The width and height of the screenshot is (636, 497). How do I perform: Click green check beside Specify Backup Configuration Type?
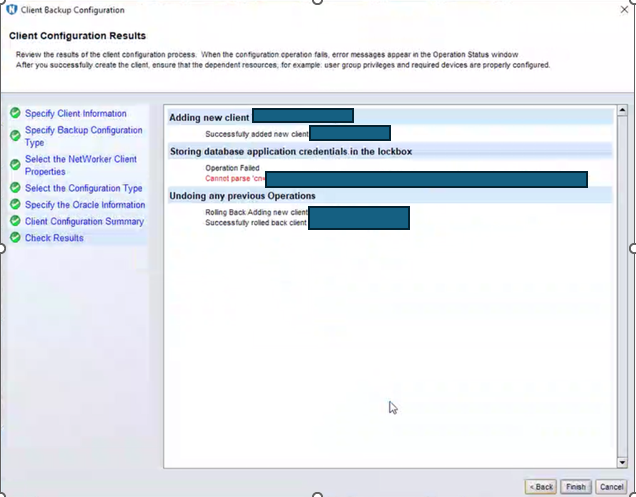tap(15, 136)
